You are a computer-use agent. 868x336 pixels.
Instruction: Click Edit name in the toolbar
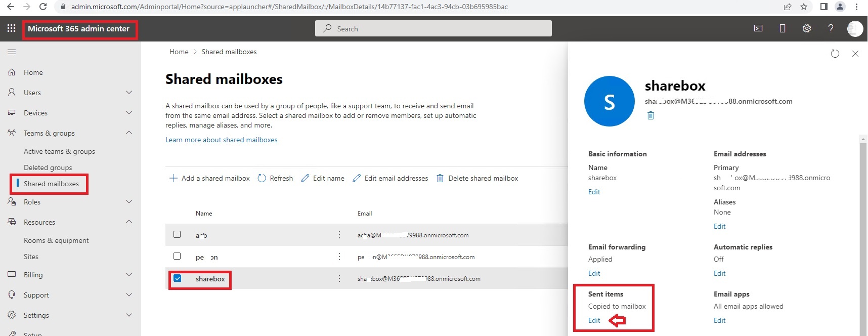pyautogui.click(x=323, y=178)
